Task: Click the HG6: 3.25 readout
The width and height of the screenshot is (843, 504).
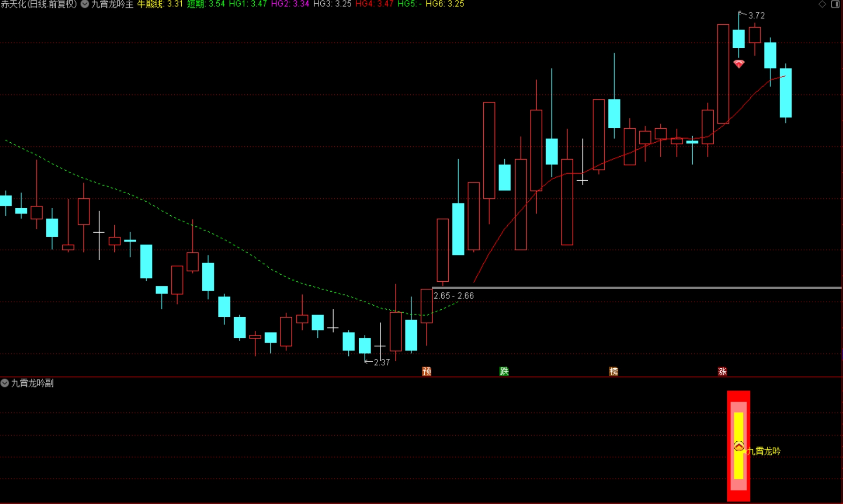Action: tap(445, 4)
